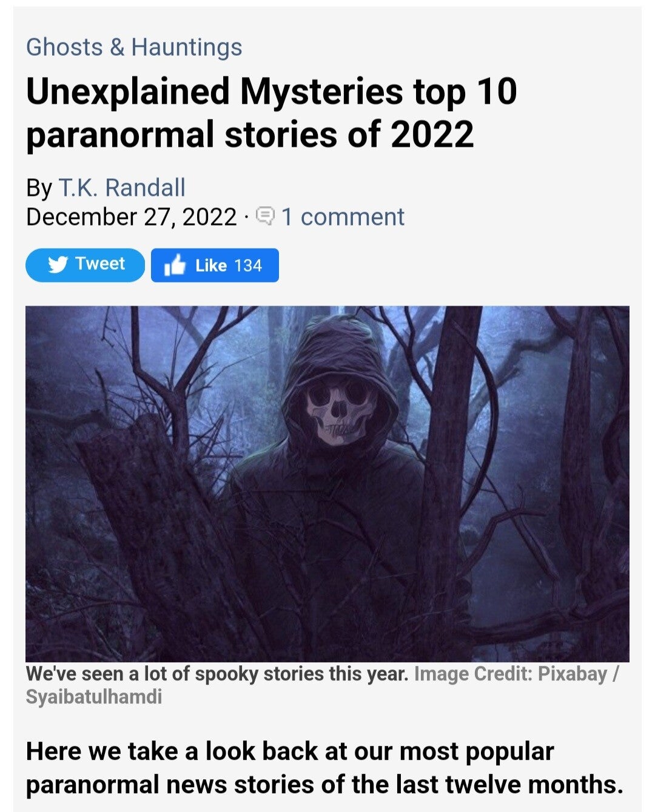Click the intro paragraph about popular stories
The image size is (655, 812).
[324, 767]
